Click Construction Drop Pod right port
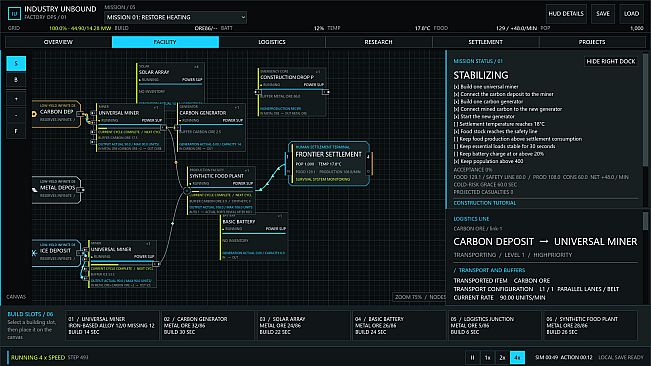This screenshot has height=366, width=651. tap(326, 92)
